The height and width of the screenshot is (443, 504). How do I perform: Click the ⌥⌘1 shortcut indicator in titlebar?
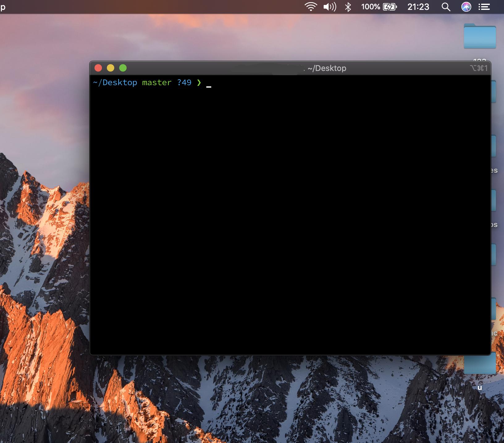[x=479, y=68]
